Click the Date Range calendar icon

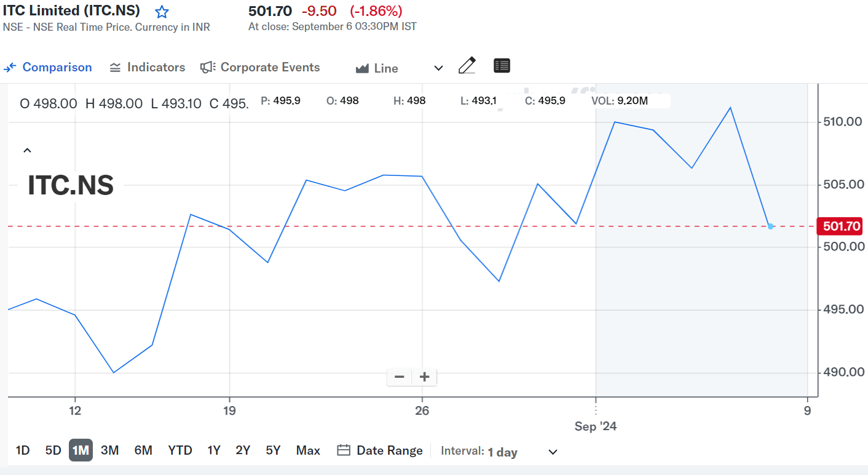pyautogui.click(x=344, y=450)
